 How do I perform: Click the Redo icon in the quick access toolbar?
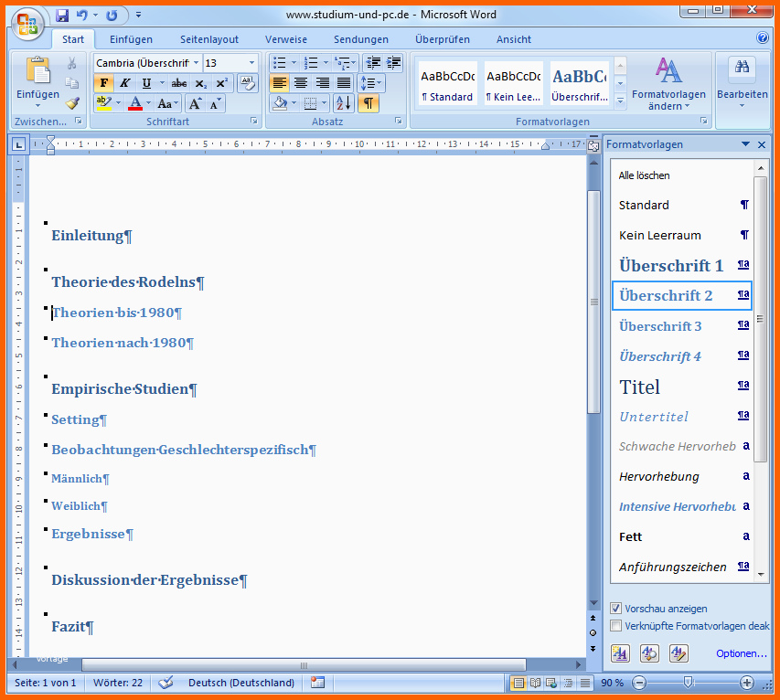coord(112,16)
